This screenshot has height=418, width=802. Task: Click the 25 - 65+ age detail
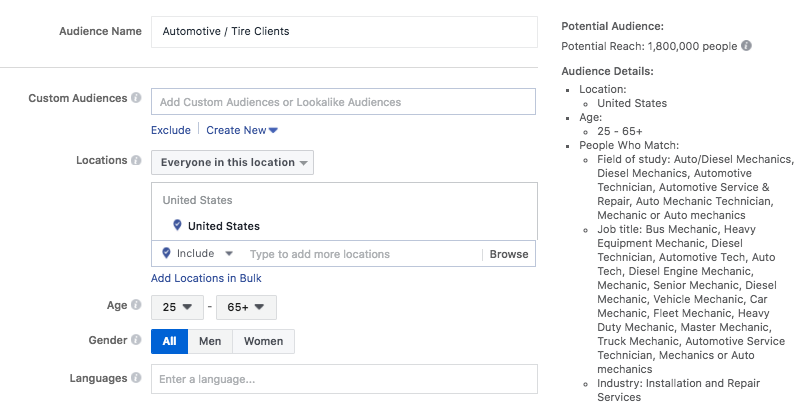[x=620, y=131]
